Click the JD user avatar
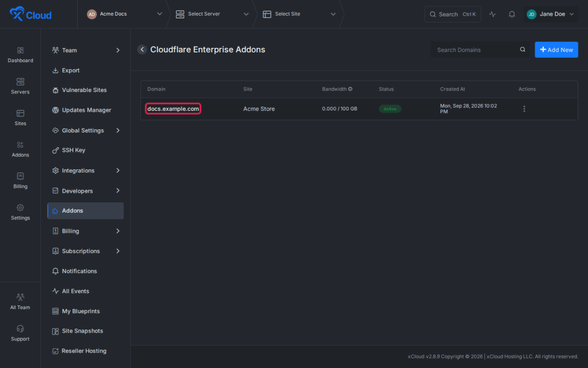588x368 pixels. [x=531, y=14]
